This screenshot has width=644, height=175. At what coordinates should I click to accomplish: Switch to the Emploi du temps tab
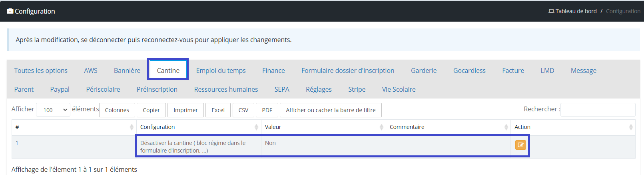tap(221, 70)
